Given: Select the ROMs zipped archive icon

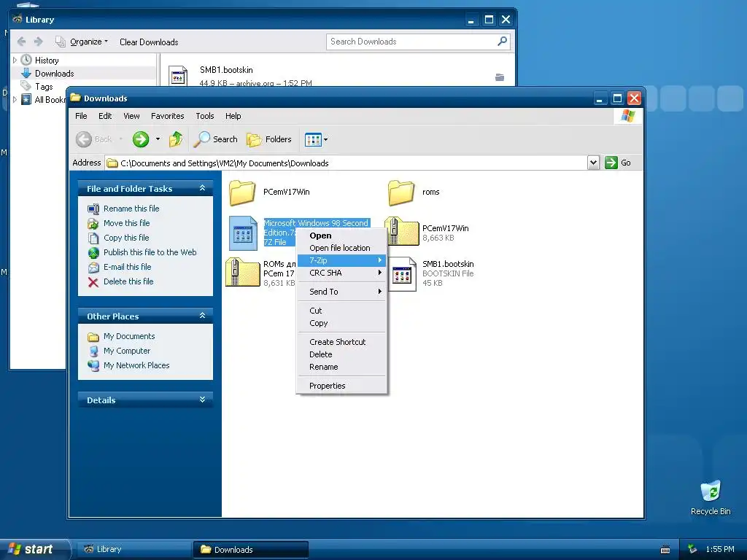Looking at the screenshot, I should 242,272.
